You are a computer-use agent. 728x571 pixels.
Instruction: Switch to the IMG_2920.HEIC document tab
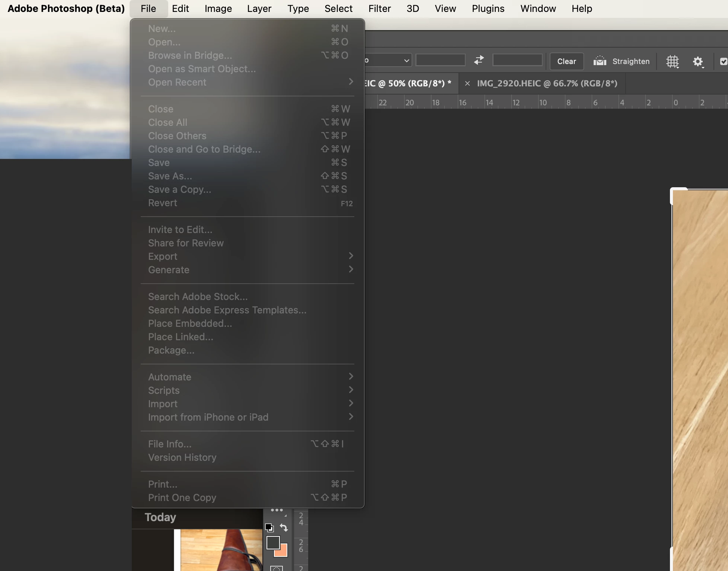[x=547, y=83]
